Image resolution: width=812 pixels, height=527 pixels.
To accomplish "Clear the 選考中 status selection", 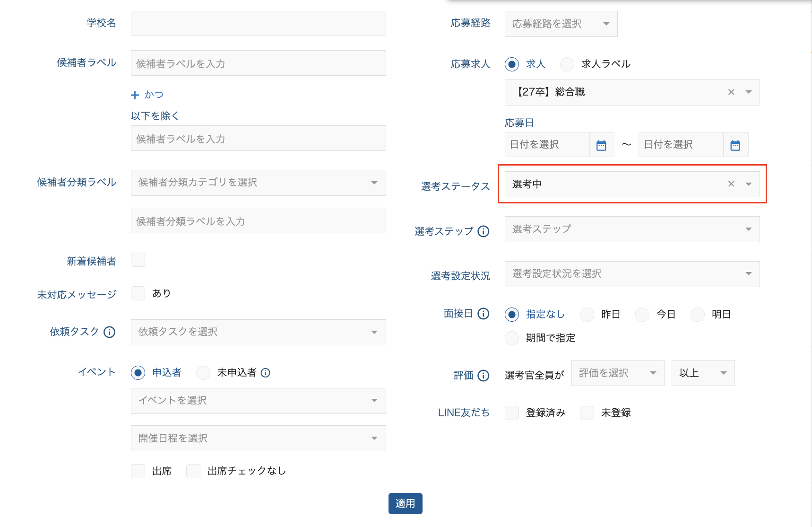I will pos(731,184).
